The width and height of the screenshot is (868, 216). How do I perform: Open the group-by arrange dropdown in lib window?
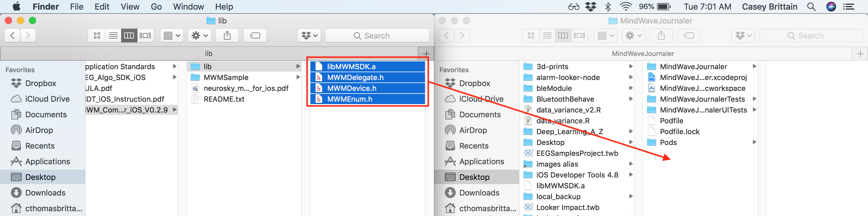171,36
